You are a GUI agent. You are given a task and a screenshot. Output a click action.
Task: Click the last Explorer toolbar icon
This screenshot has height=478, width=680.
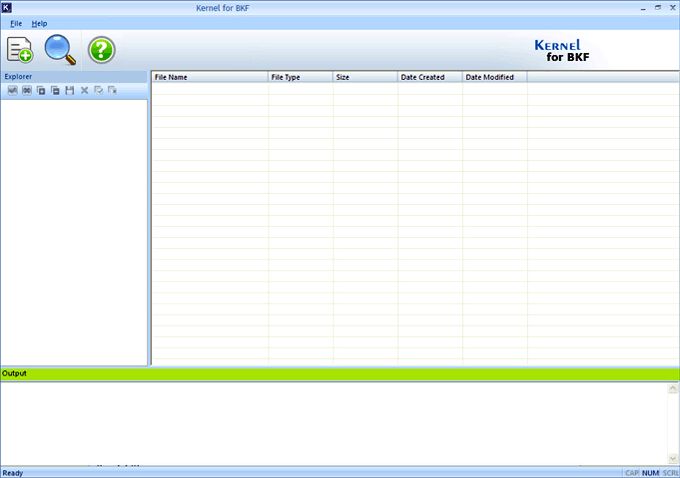[x=113, y=90]
